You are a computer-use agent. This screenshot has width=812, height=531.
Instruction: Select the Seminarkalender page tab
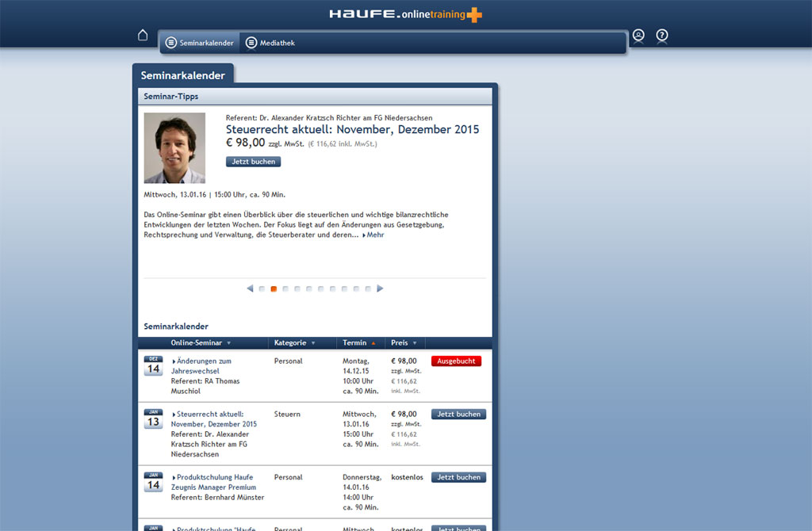point(183,75)
